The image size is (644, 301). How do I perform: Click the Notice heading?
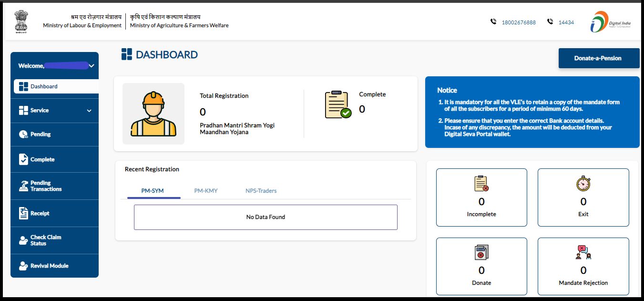(x=447, y=90)
